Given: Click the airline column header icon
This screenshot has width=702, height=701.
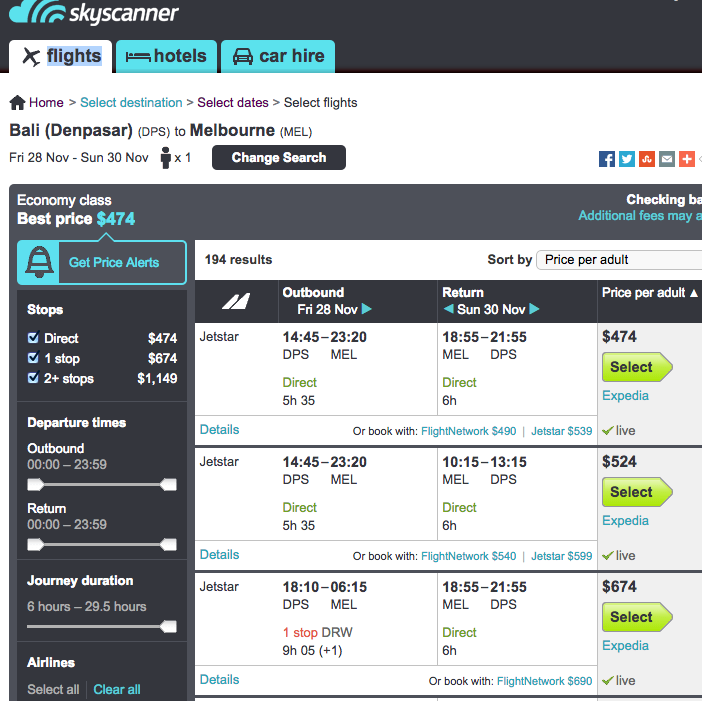Looking at the screenshot, I should coord(236,301).
